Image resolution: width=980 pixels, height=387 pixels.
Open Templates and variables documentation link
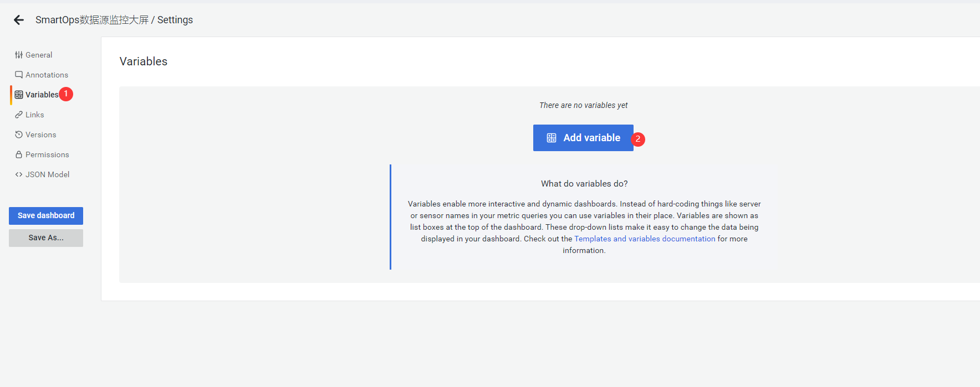pyautogui.click(x=645, y=239)
